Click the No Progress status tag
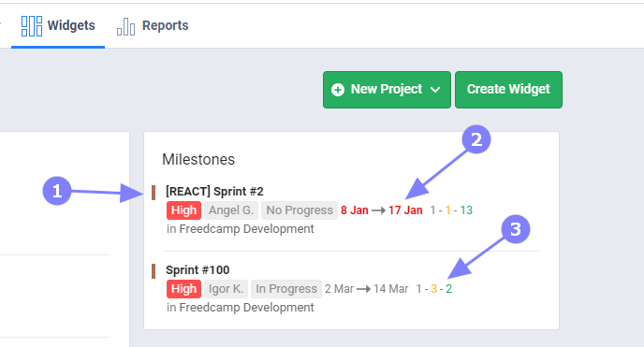 point(300,210)
